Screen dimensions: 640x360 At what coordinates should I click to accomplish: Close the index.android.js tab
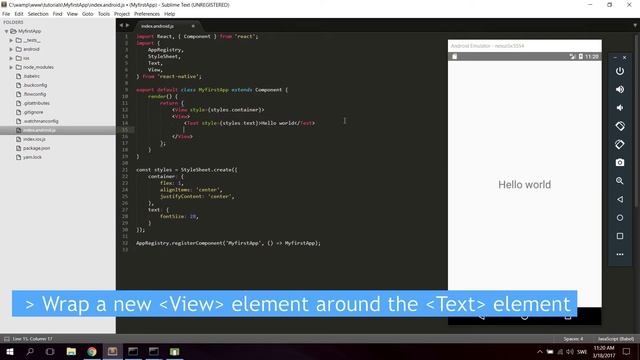[x=193, y=26]
